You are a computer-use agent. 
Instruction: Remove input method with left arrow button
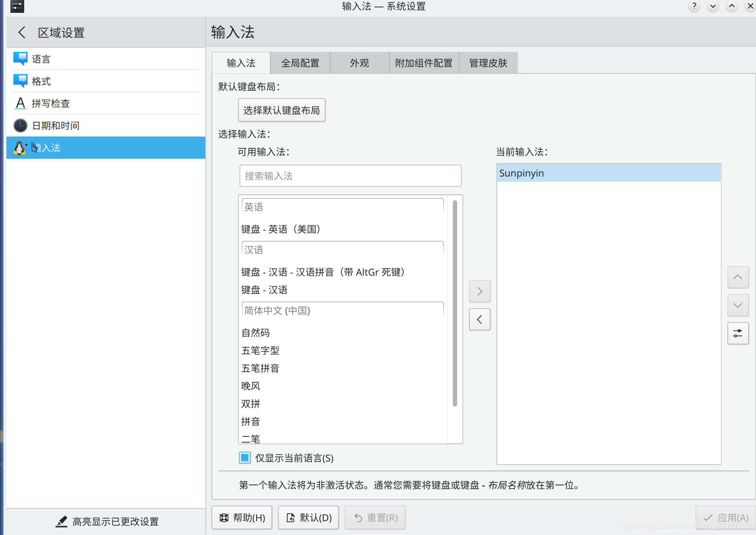[x=480, y=320]
